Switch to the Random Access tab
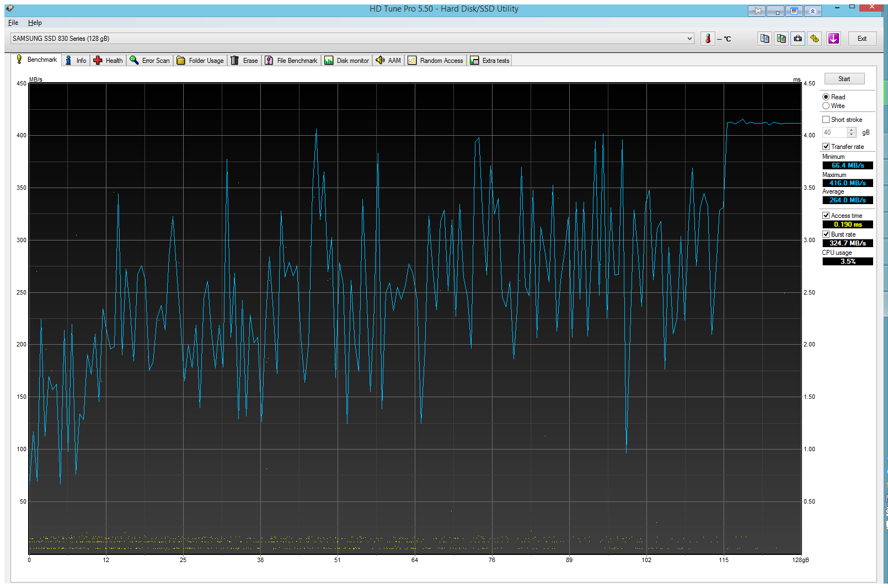The width and height of the screenshot is (888, 588). tap(436, 61)
